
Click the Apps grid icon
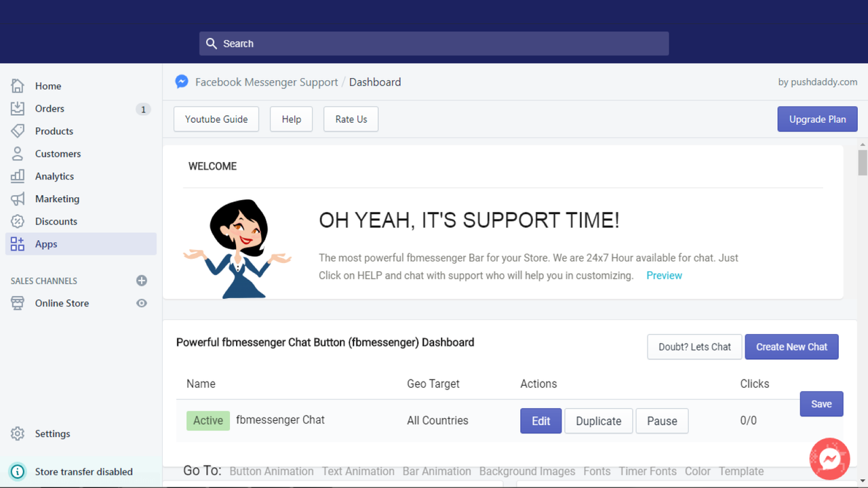point(18,244)
